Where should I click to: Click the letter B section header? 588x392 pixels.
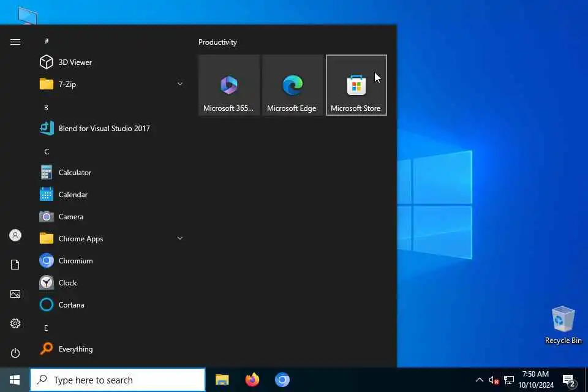tap(46, 108)
